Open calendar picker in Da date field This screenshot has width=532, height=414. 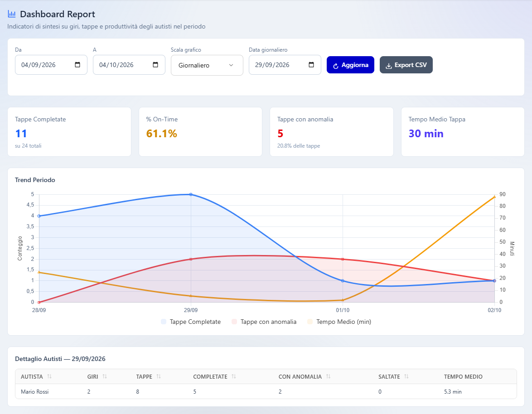click(77, 65)
